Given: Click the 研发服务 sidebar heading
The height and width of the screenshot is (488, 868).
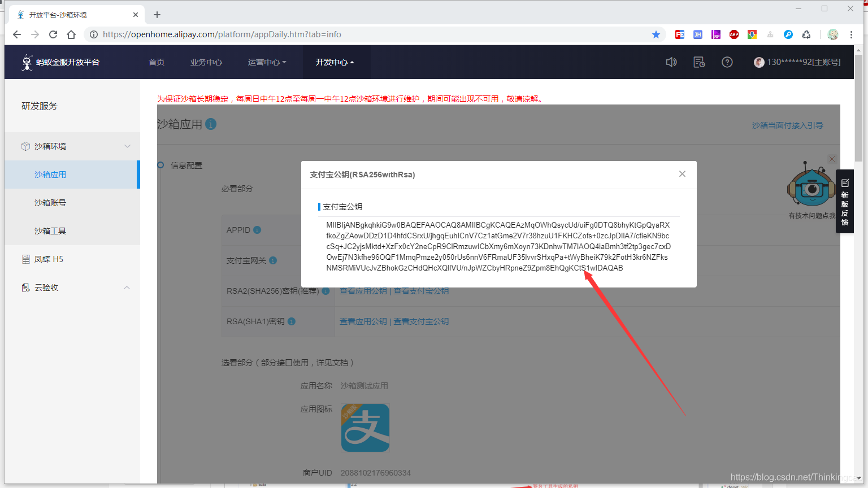Looking at the screenshot, I should tap(40, 106).
